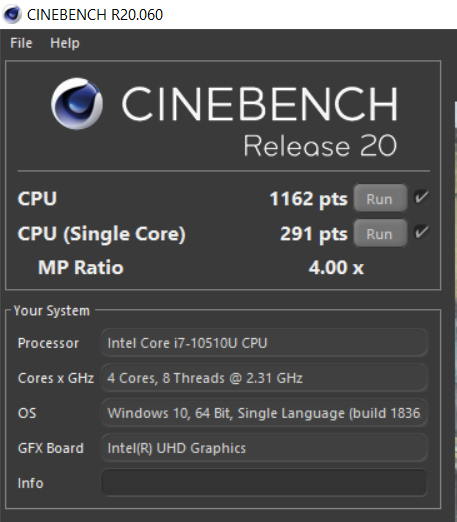Image resolution: width=457 pixels, height=522 pixels.
Task: Click the Processor label
Action: 48,343
